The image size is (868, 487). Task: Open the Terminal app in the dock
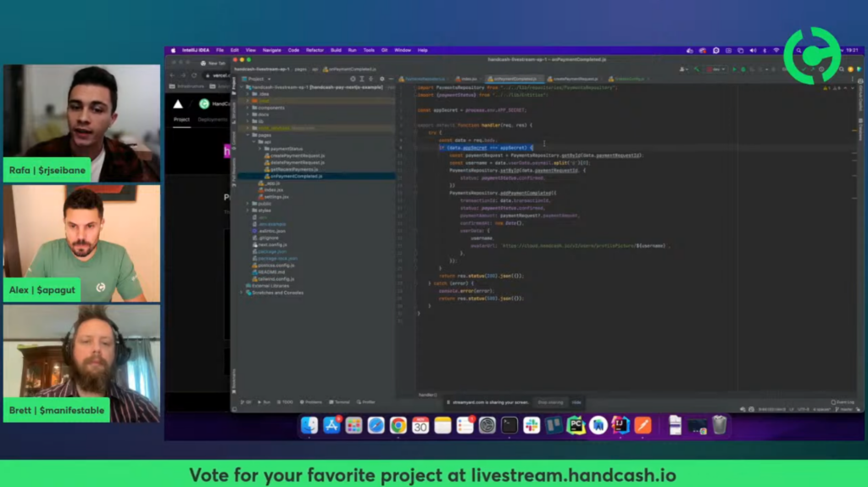tap(509, 425)
